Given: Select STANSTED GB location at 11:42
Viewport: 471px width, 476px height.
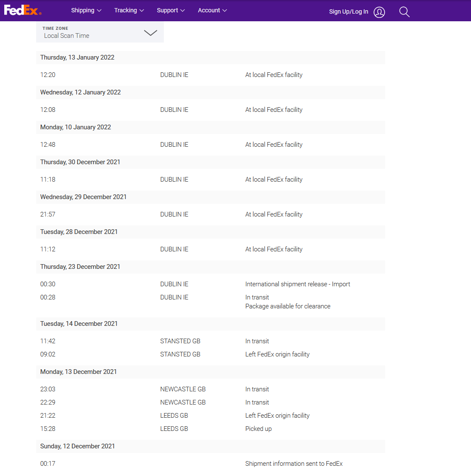Looking at the screenshot, I should pyautogui.click(x=180, y=341).
